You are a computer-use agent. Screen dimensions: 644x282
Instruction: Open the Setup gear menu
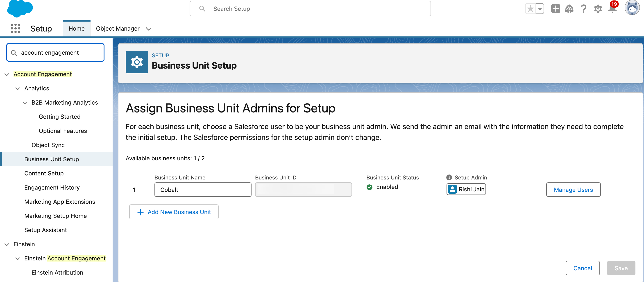[598, 9]
